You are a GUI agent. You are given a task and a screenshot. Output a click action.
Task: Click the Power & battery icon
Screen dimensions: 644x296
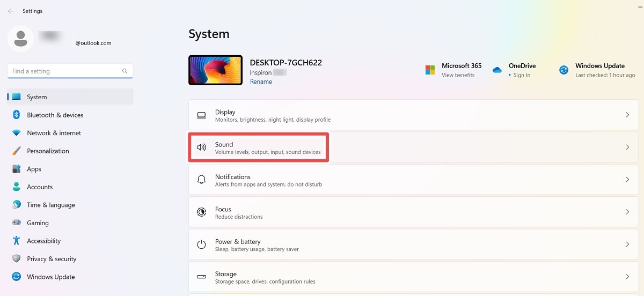[201, 244]
